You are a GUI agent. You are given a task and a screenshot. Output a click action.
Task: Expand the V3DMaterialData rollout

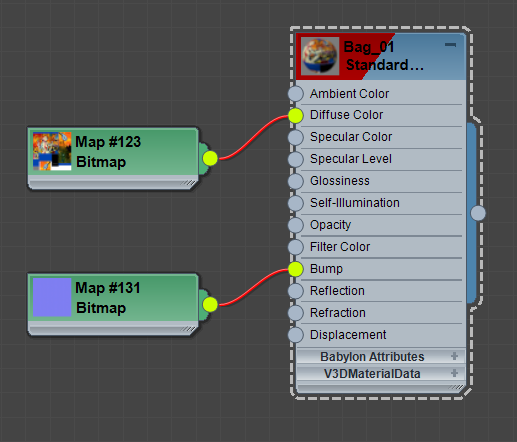coord(454,373)
